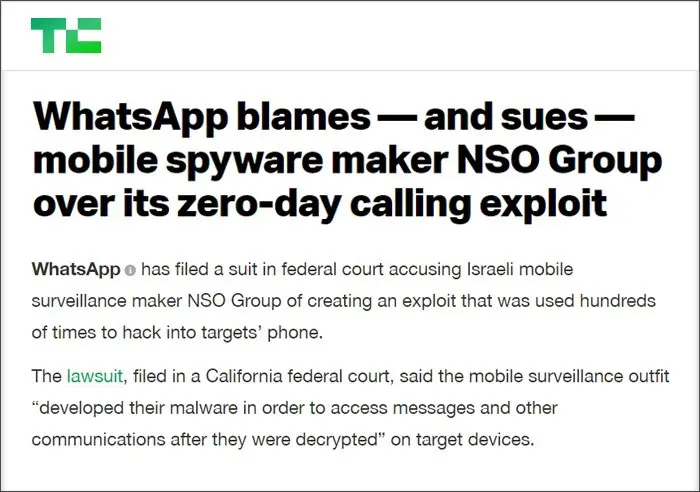Click the words "Israeli mobile" in the article
700x492 pixels.
[520, 269]
